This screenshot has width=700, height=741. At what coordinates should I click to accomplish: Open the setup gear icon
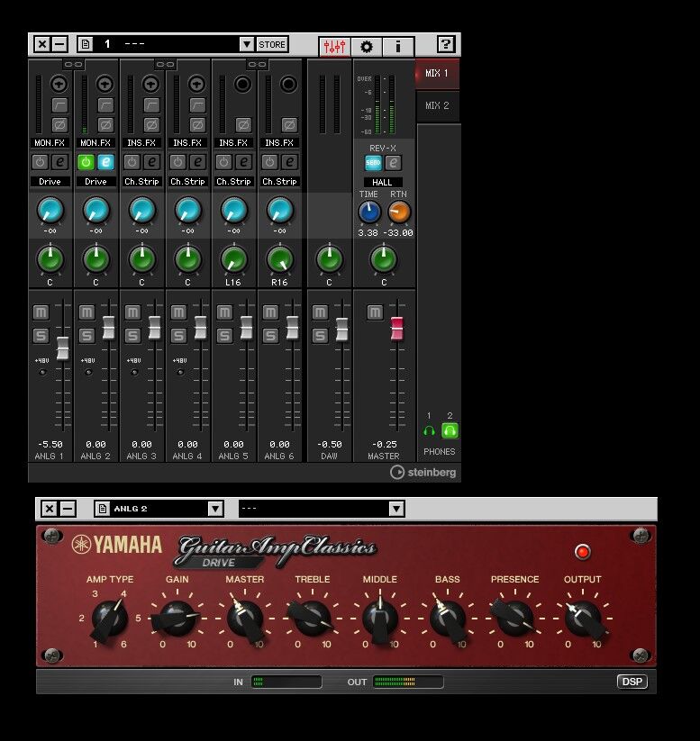(366, 46)
